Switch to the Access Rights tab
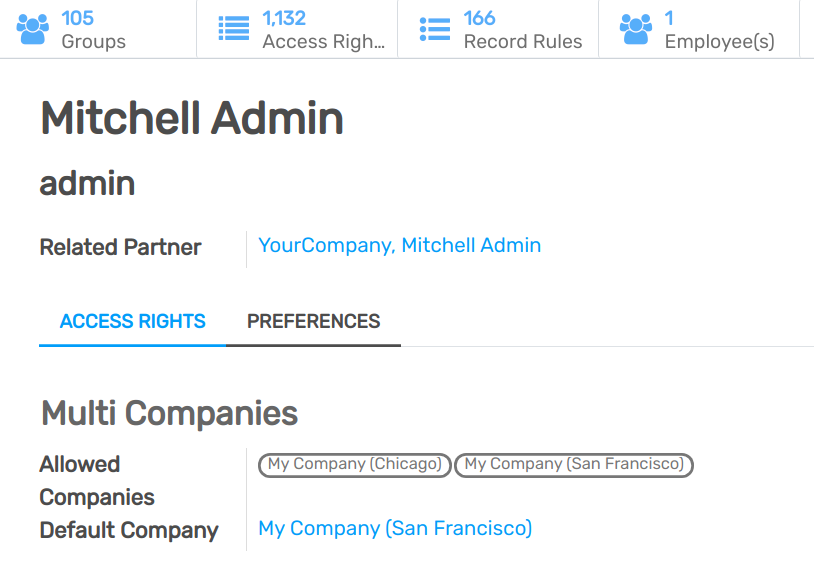This screenshot has width=814, height=585. 132,321
